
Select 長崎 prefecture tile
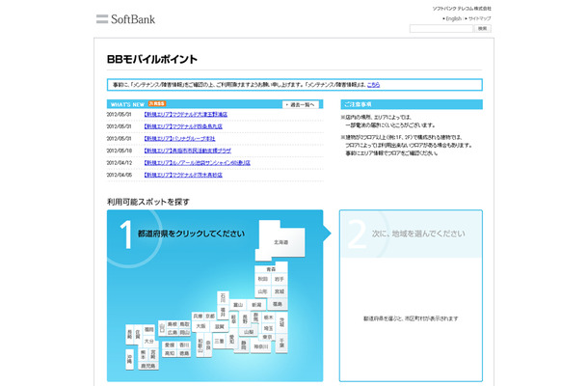coord(130,334)
